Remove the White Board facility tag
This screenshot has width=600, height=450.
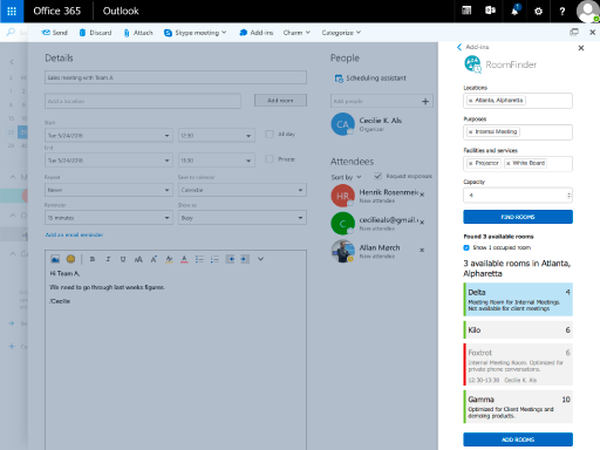pos(508,163)
